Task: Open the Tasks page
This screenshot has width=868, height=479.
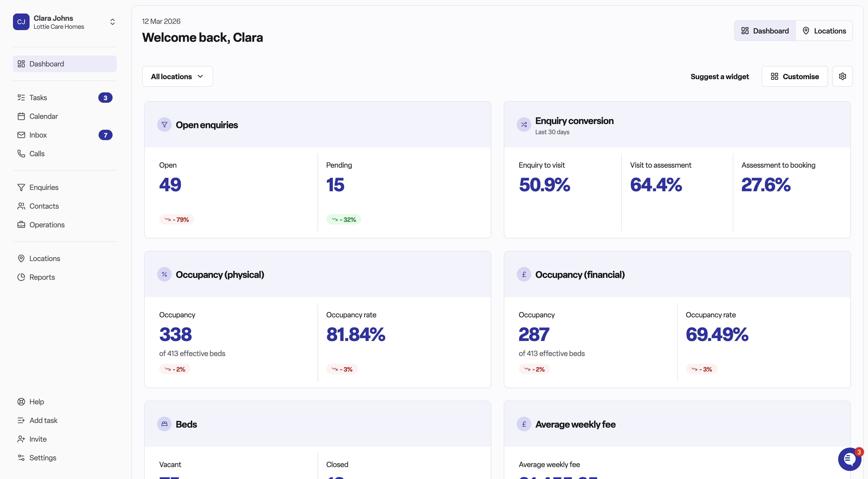Action: [x=65, y=98]
